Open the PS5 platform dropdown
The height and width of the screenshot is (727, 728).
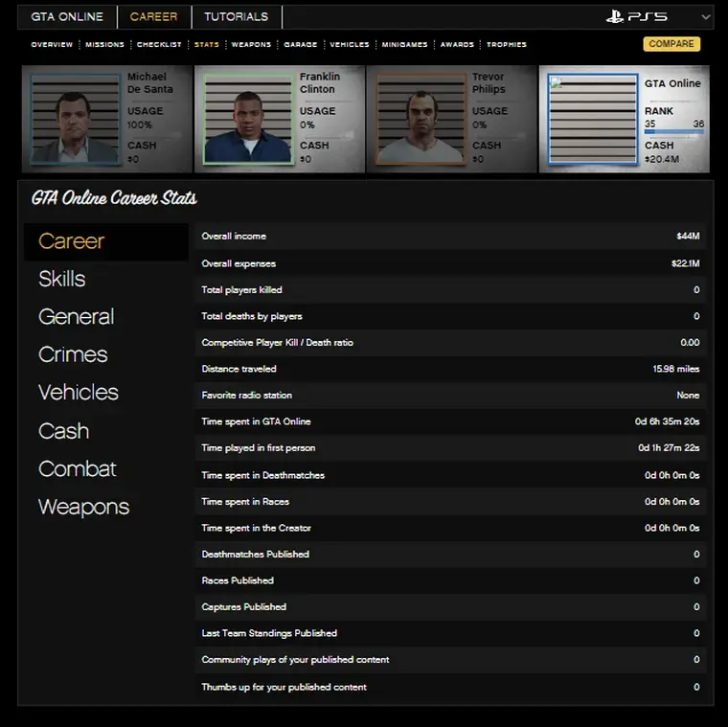click(706, 17)
